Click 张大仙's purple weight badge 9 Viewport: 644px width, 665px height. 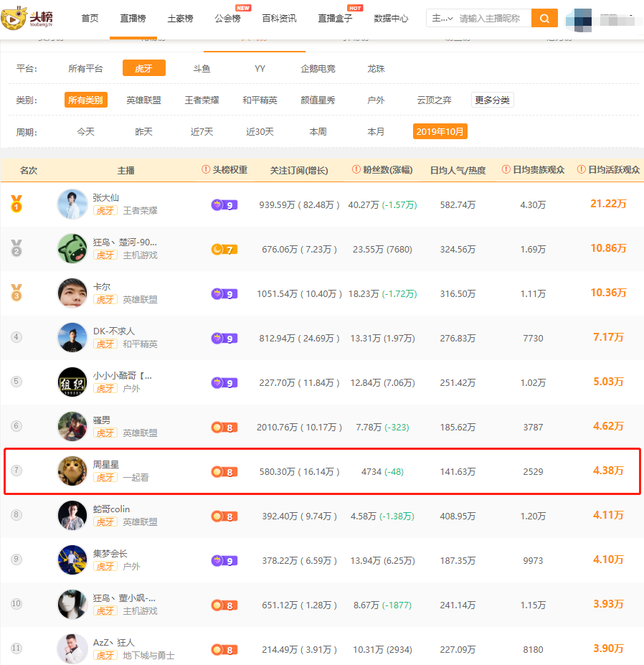pyautogui.click(x=224, y=205)
